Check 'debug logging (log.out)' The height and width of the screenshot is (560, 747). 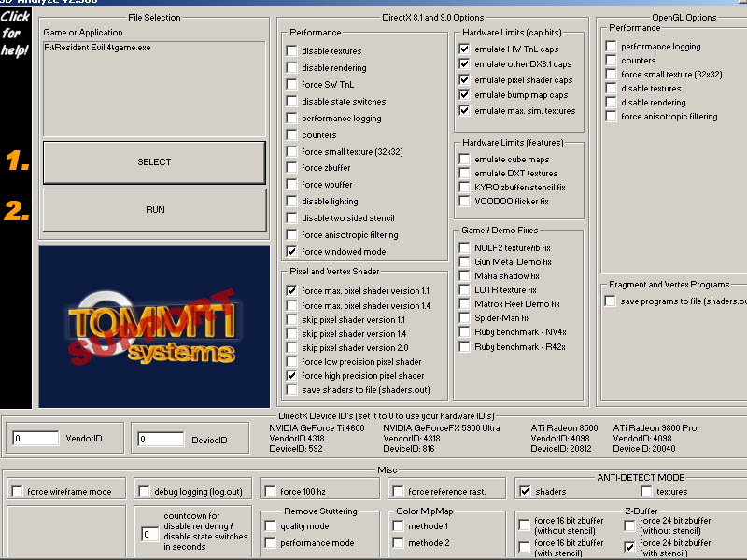[x=144, y=491]
